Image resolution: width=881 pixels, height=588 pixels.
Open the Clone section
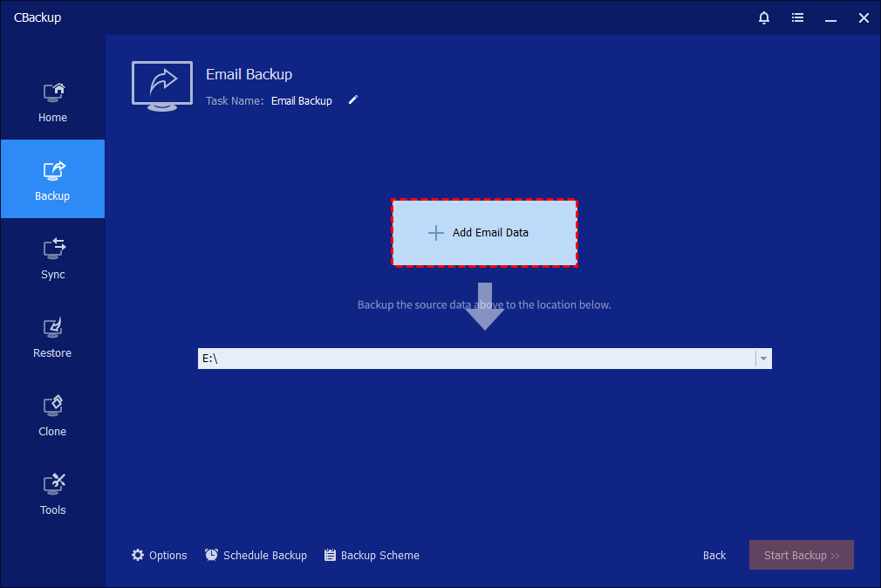[52, 415]
